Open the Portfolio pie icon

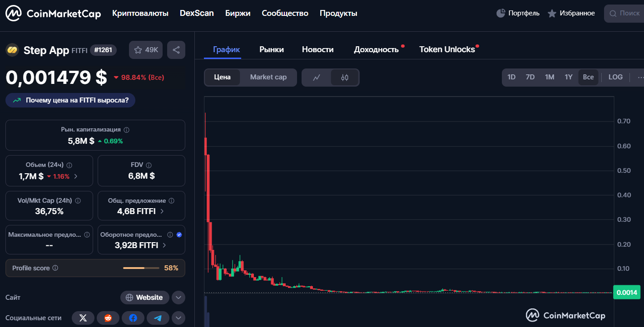tap(500, 13)
